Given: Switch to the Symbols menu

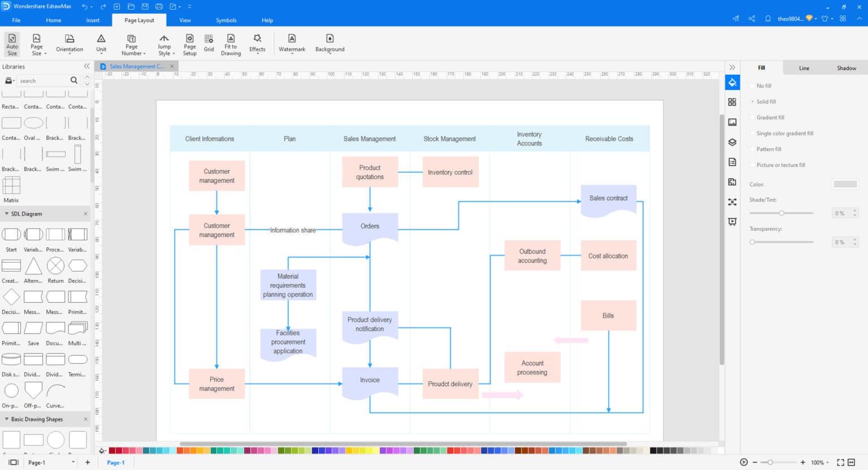Looking at the screenshot, I should 225,20.
